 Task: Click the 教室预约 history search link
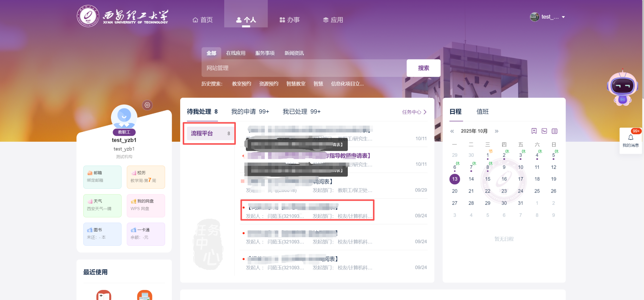click(241, 84)
